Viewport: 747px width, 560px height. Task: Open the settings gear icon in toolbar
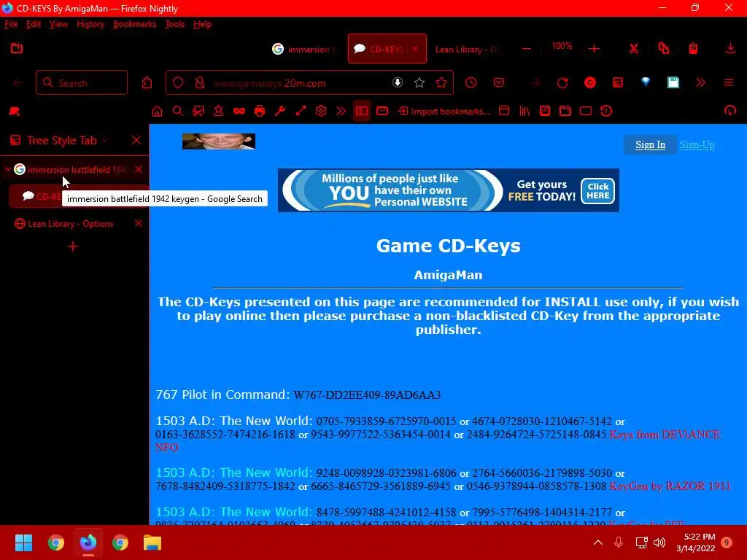(x=321, y=112)
